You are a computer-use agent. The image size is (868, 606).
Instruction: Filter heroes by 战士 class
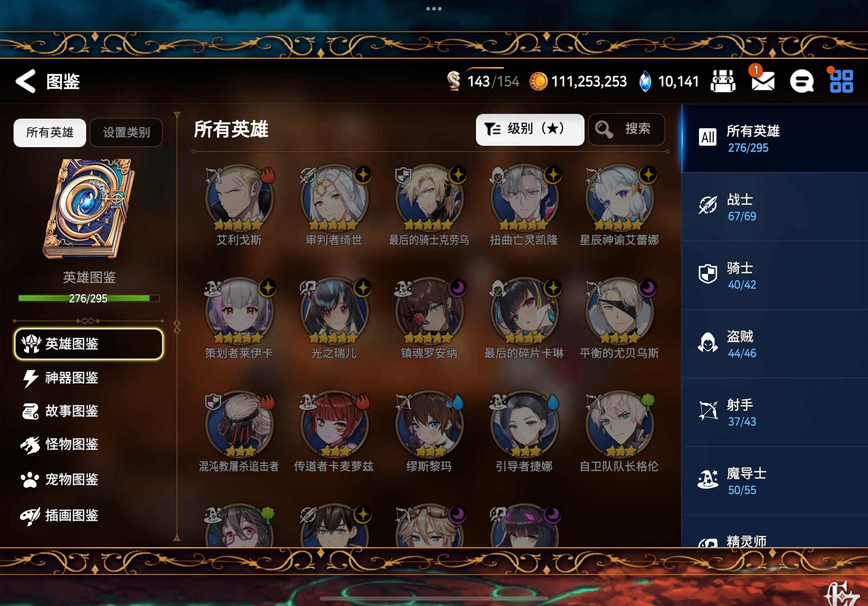coord(775,207)
